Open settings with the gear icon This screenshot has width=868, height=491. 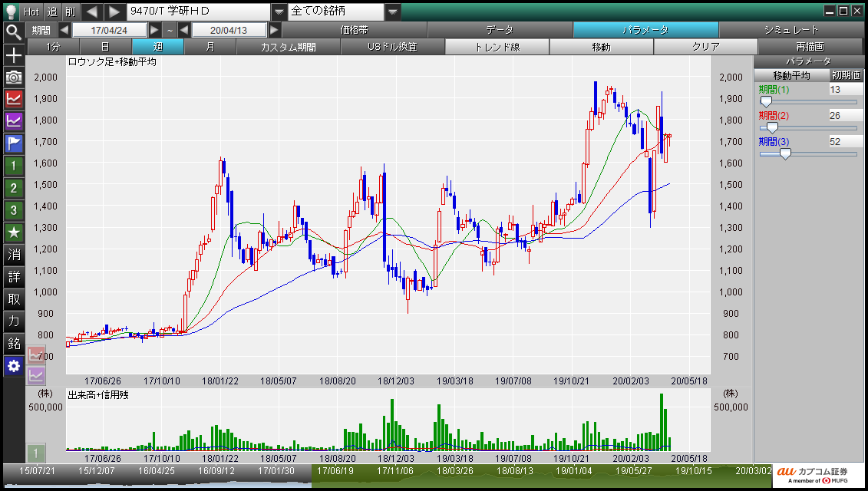(14, 366)
